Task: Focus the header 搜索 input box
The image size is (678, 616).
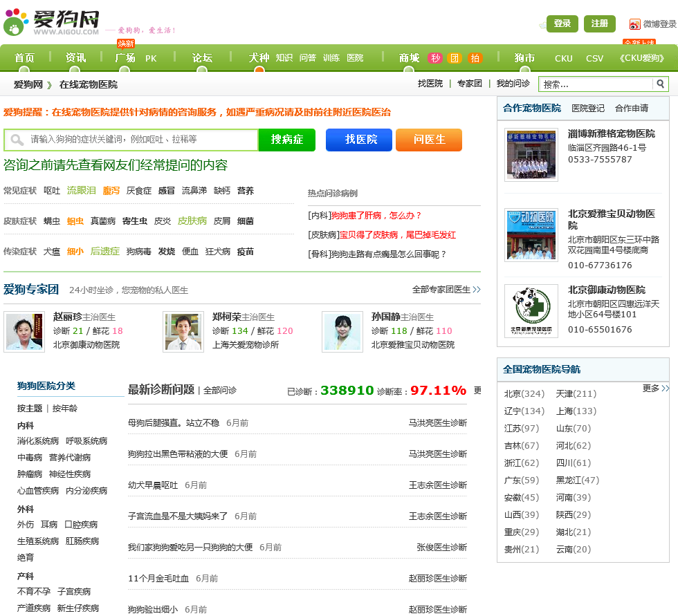Action: pos(596,84)
